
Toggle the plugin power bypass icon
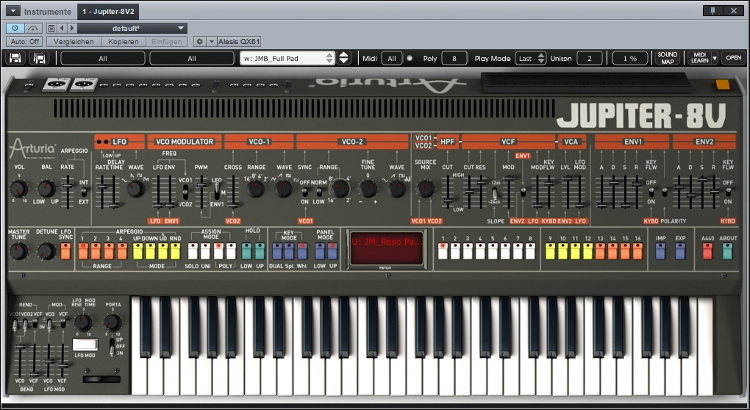[x=15, y=28]
